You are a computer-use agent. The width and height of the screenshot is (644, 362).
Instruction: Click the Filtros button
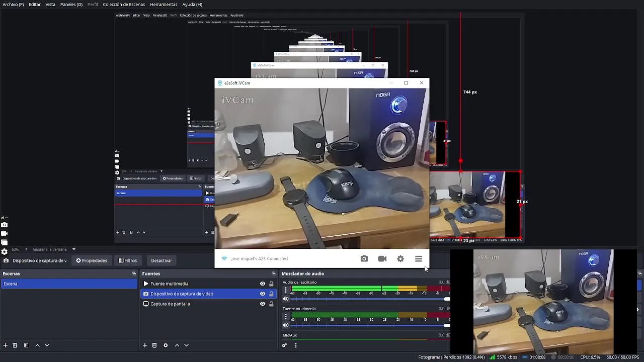click(128, 260)
